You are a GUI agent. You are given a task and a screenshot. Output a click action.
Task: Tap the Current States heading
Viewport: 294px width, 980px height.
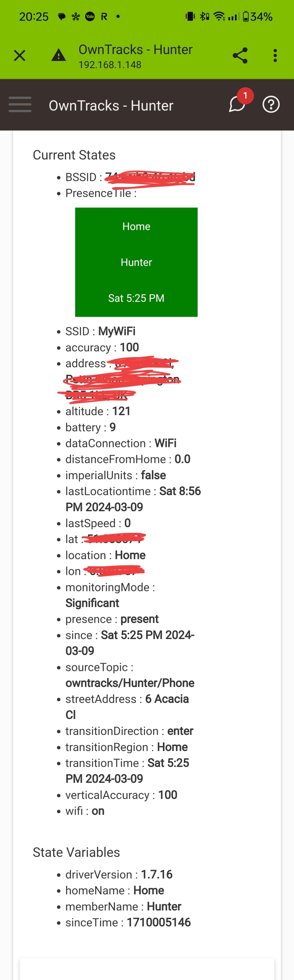pos(74,155)
